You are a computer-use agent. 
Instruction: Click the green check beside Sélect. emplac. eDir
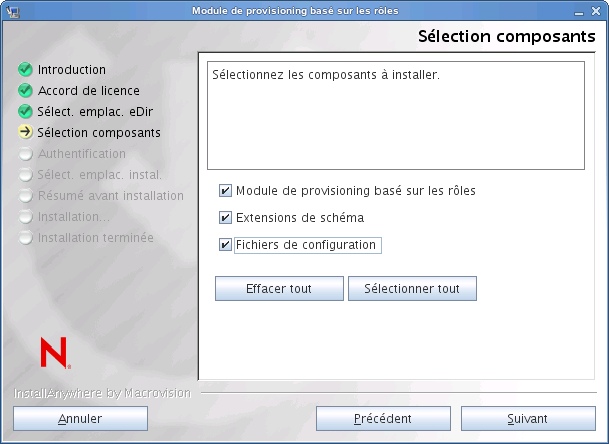point(25,112)
